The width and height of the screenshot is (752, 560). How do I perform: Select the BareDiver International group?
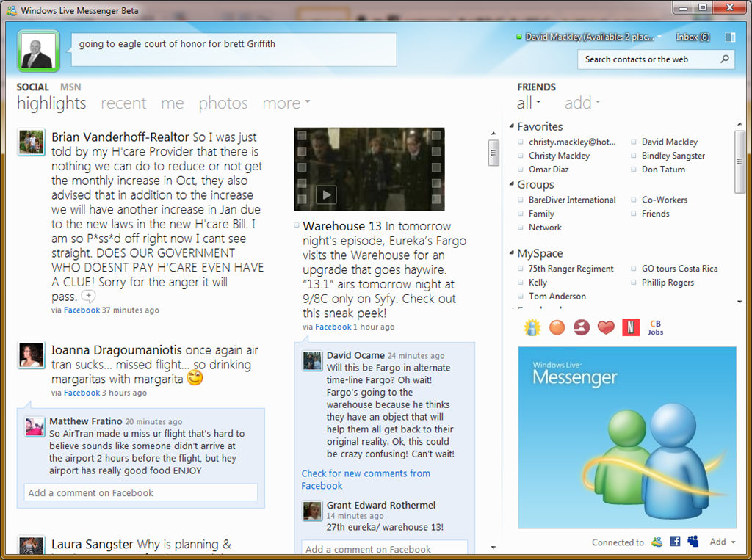[572, 200]
